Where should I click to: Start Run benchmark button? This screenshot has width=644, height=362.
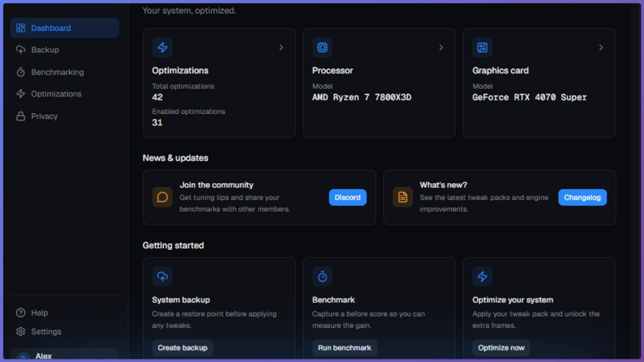pos(345,348)
